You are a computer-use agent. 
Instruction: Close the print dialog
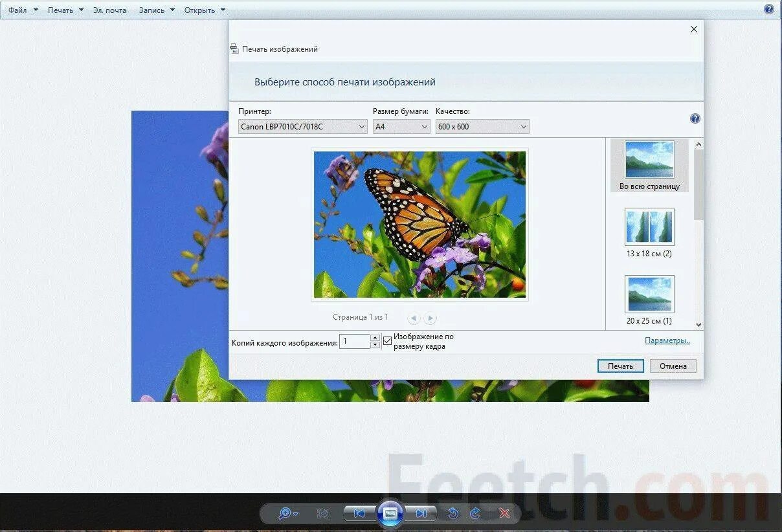(x=694, y=29)
